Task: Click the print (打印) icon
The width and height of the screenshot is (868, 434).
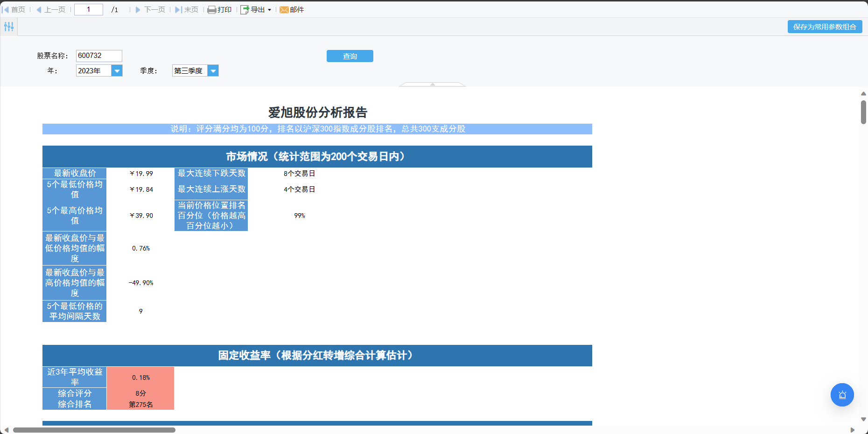Action: (x=211, y=10)
